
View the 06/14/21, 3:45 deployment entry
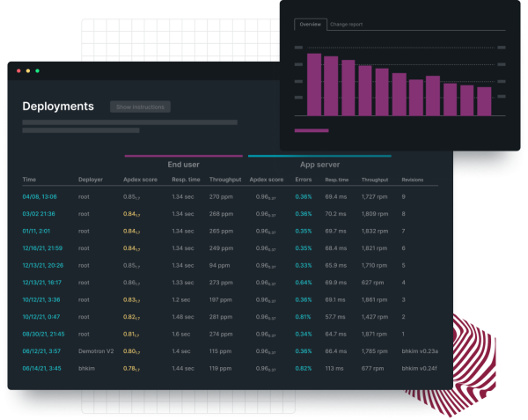click(40, 369)
